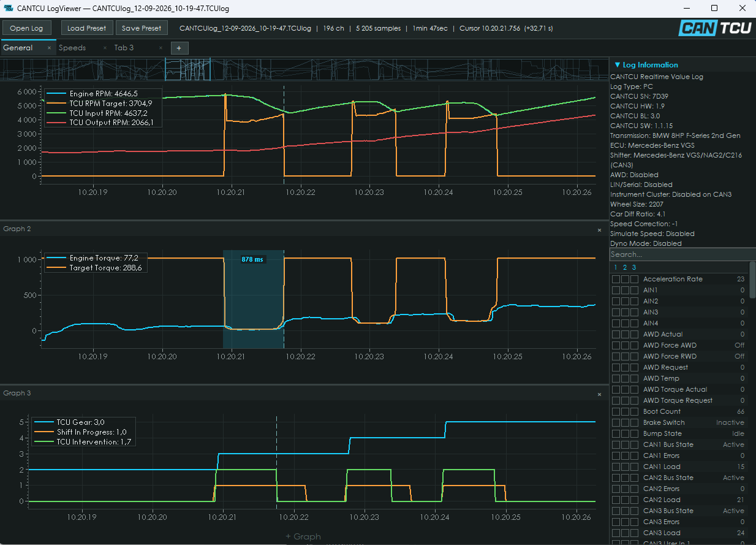
Task: Close Graph 3 with its x icon
Action: pos(599,394)
